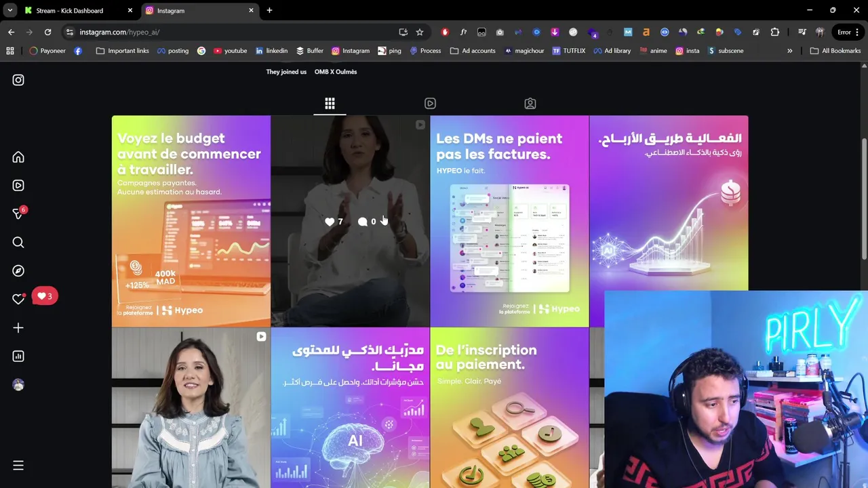Open Ad library bookmark
Viewport: 868px width, 488px height.
click(x=612, y=51)
